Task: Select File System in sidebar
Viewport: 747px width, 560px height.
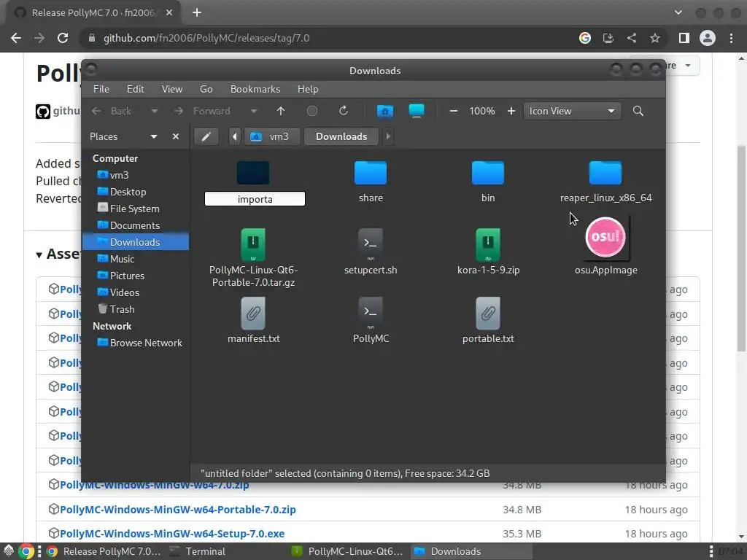Action: point(136,209)
